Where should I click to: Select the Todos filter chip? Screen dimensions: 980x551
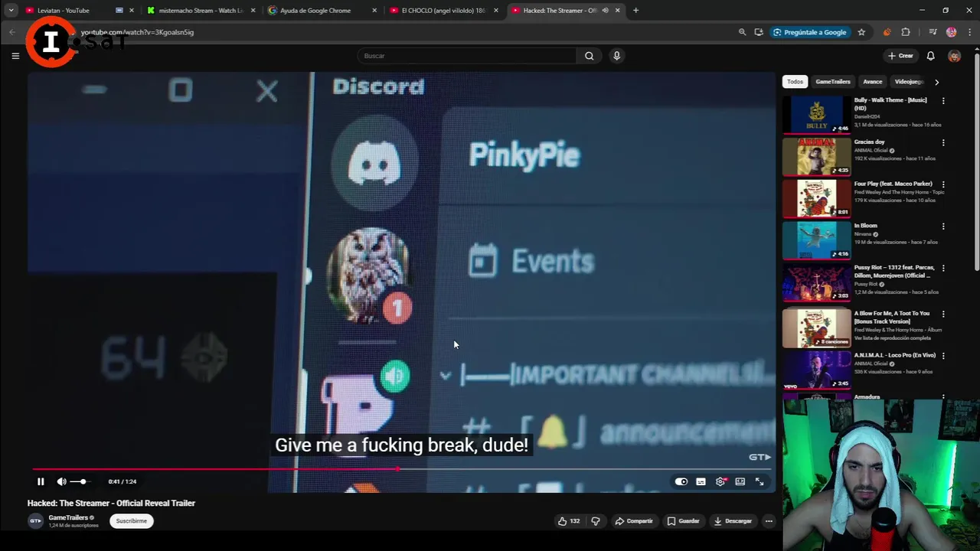(x=795, y=81)
